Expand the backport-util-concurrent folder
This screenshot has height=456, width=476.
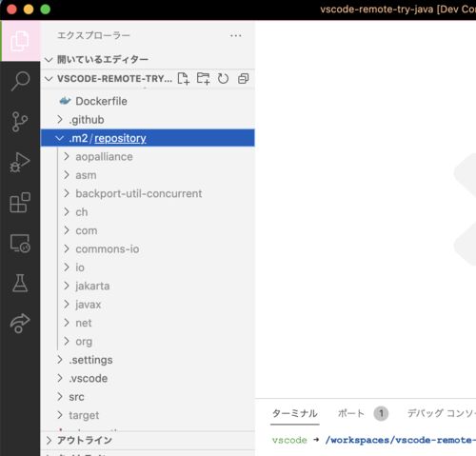tap(148, 193)
